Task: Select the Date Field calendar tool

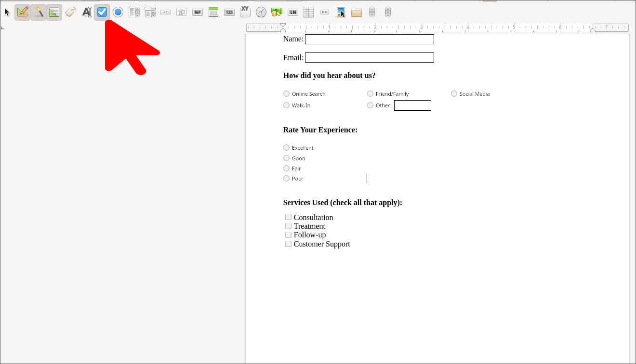Action: pos(213,12)
